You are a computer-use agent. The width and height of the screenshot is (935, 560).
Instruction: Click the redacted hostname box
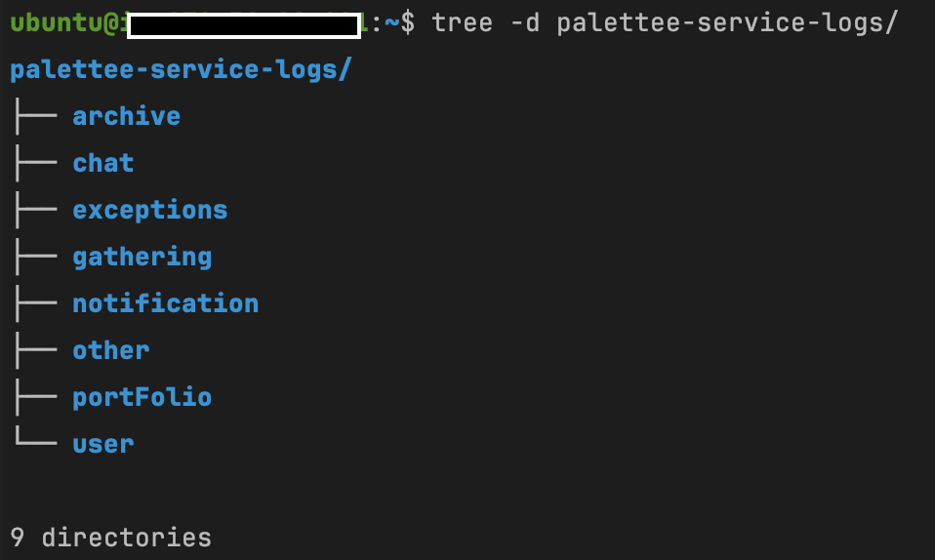[244, 25]
